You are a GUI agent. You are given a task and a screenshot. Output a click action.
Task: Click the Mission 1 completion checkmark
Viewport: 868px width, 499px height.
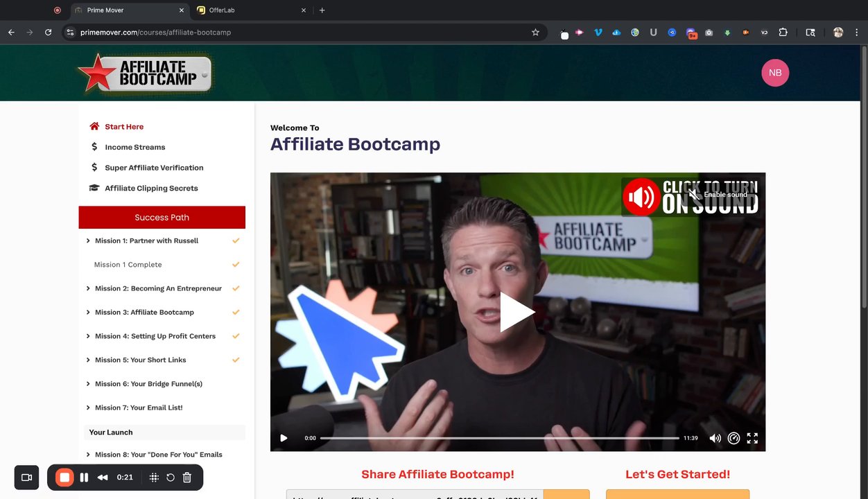click(236, 240)
